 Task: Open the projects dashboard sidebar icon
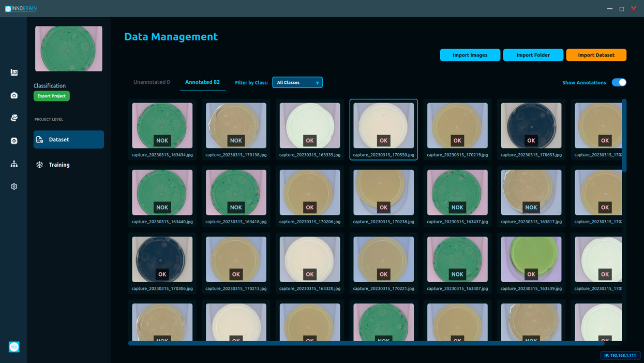pos(14,72)
